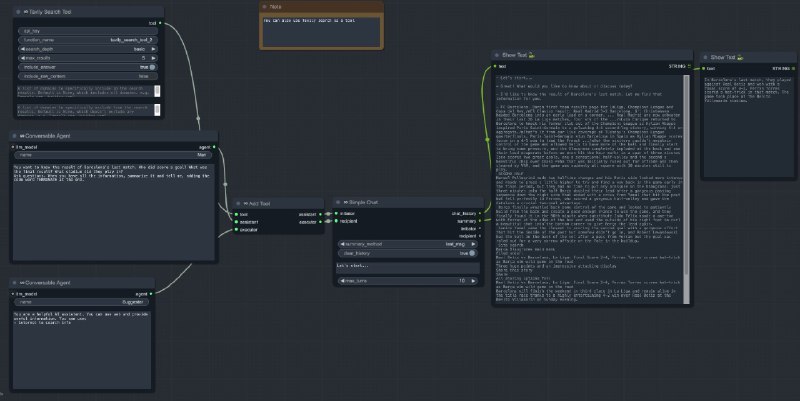Click text input port of the rightmost Show Text
Screen dimensions: 800x401
[704, 68]
